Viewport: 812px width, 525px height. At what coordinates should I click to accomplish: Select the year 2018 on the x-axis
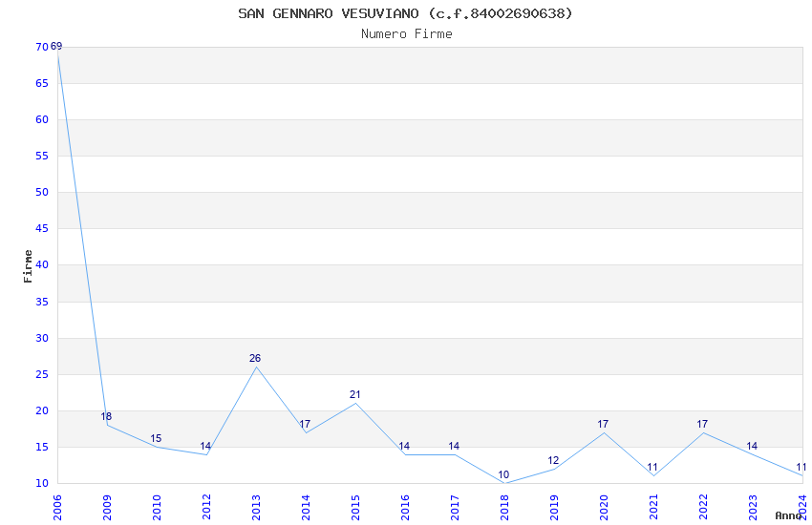(x=505, y=507)
